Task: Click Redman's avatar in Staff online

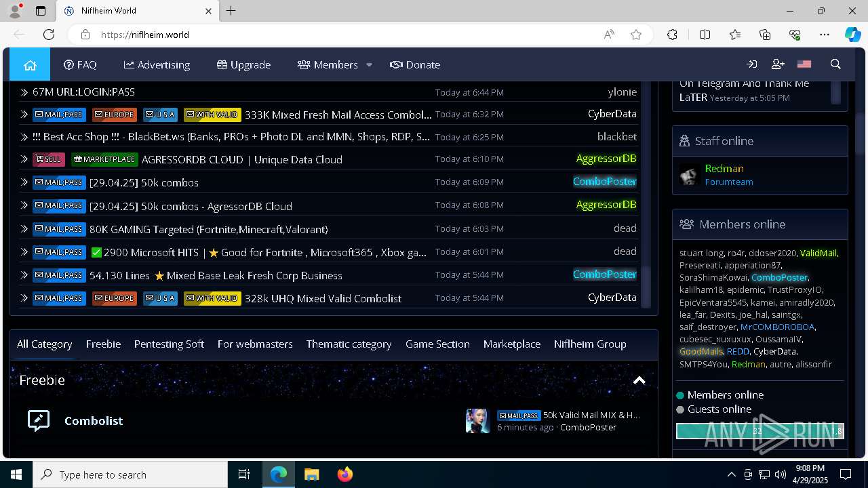Action: coord(690,175)
